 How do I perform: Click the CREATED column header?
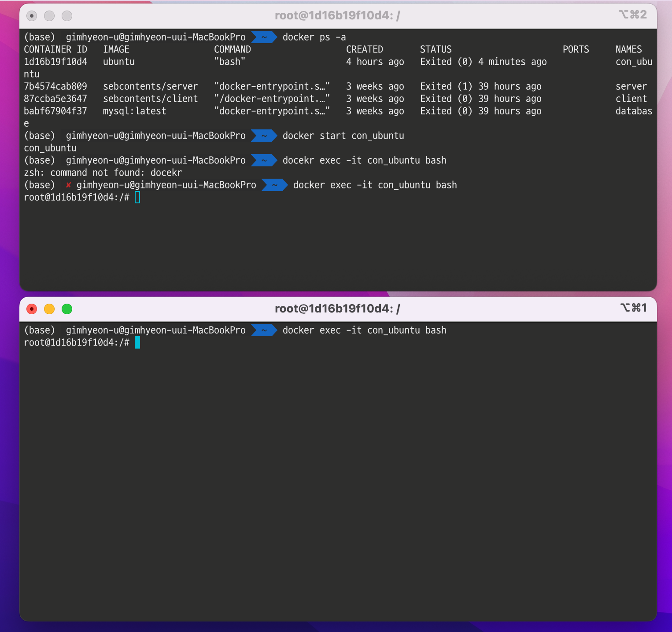coord(365,49)
